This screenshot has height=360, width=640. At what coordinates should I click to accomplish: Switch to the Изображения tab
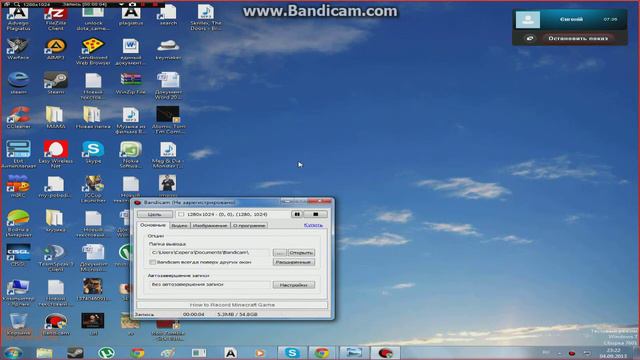pyautogui.click(x=210, y=225)
